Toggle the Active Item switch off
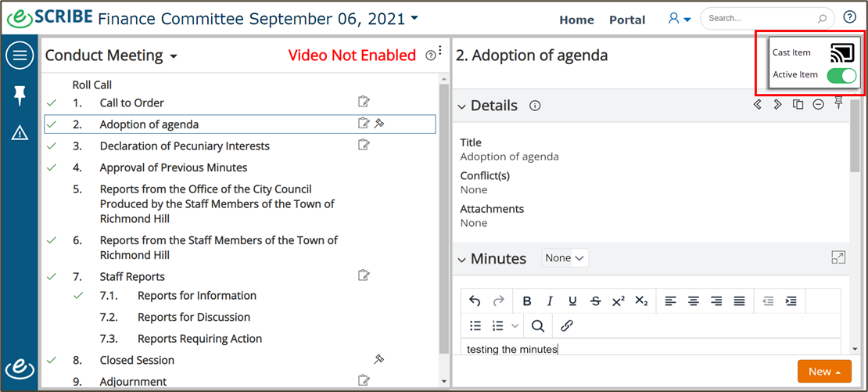This screenshot has height=392, width=868. pos(841,75)
